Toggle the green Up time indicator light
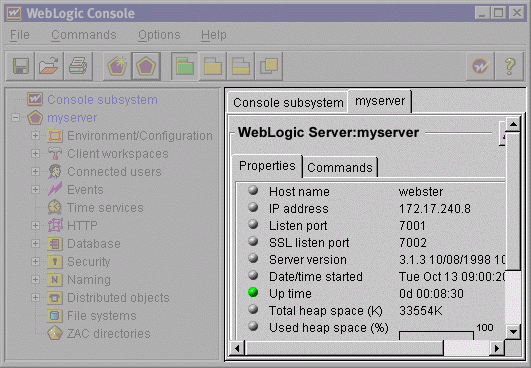This screenshot has width=531, height=368. [253, 292]
